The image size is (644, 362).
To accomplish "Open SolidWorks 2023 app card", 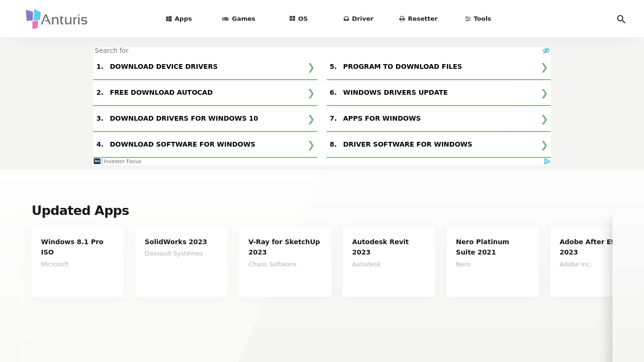I will 182,262.
